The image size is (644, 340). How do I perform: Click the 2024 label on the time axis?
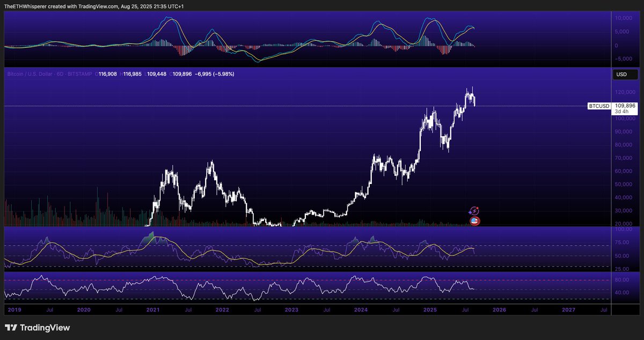[361, 310]
